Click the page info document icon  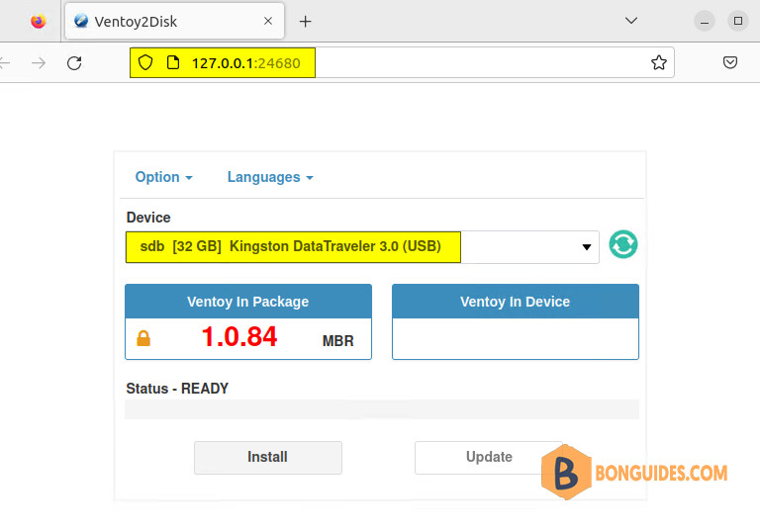pos(173,62)
